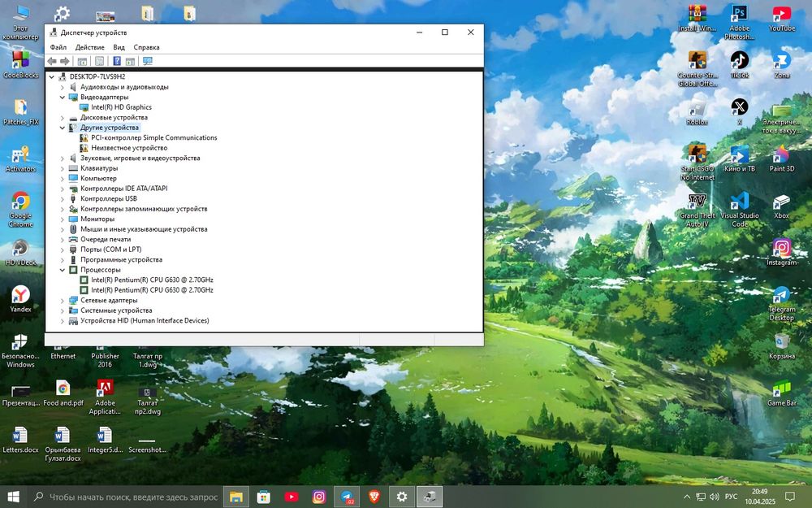
Task: Click the taskbar search box
Action: click(124, 497)
